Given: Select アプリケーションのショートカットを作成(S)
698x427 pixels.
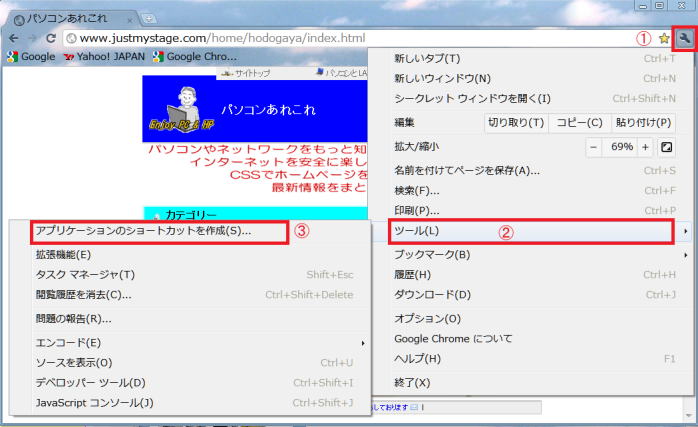Looking at the screenshot, I should 144,231.
